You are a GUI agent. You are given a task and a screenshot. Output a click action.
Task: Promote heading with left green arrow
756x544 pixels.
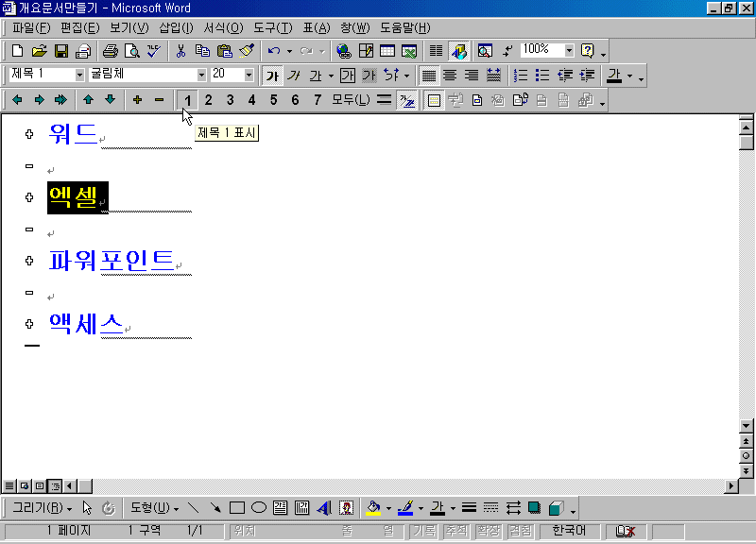(x=17, y=100)
